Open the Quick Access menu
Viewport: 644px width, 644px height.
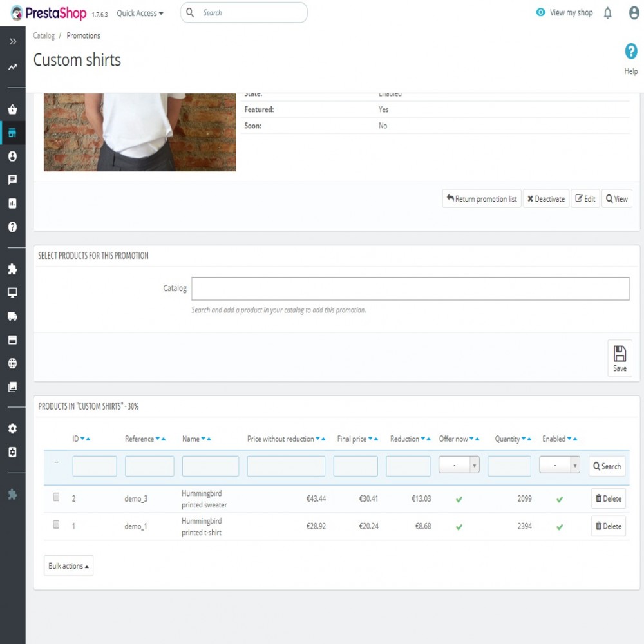[x=140, y=13]
